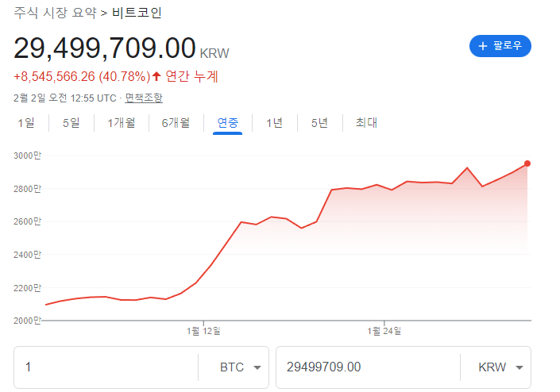Viewport: 560px width, 392px height.
Task: Select the 연중 year-to-date tab
Action: point(228,122)
